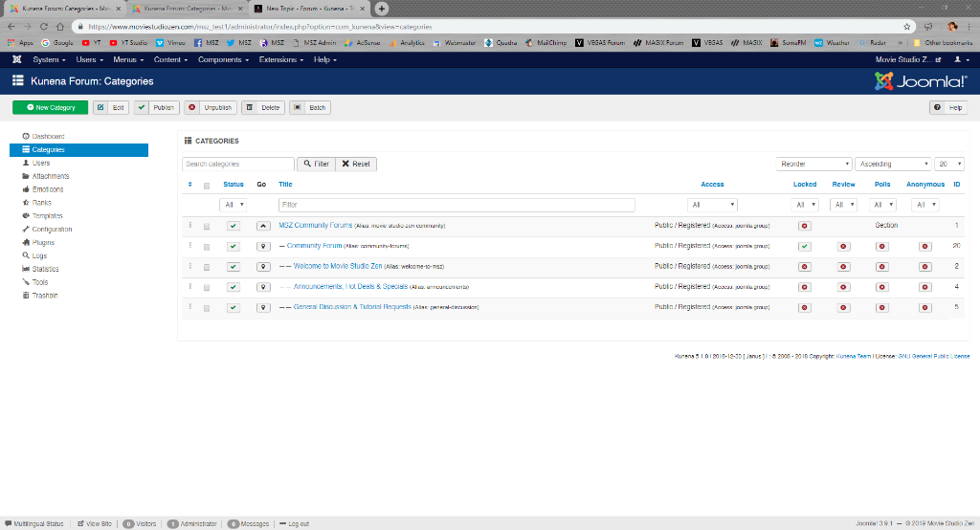Click Go icon for Community Forum row

[x=264, y=246]
